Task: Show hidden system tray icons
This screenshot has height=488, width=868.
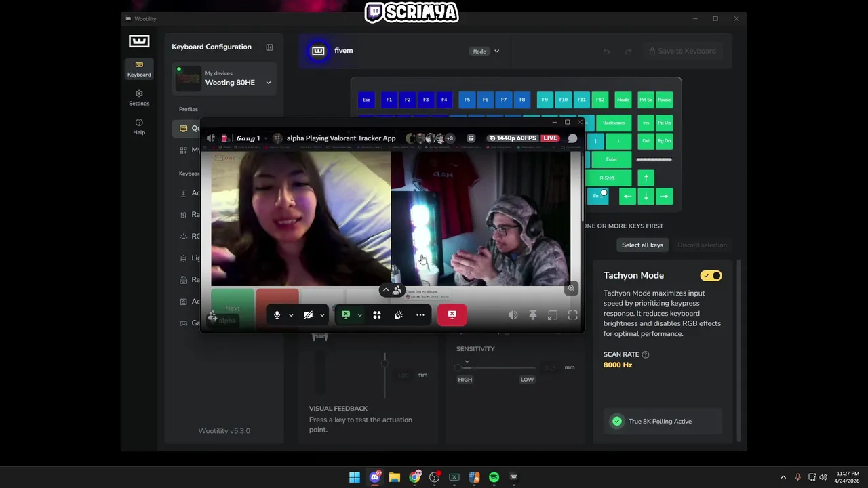Action: pyautogui.click(x=783, y=477)
